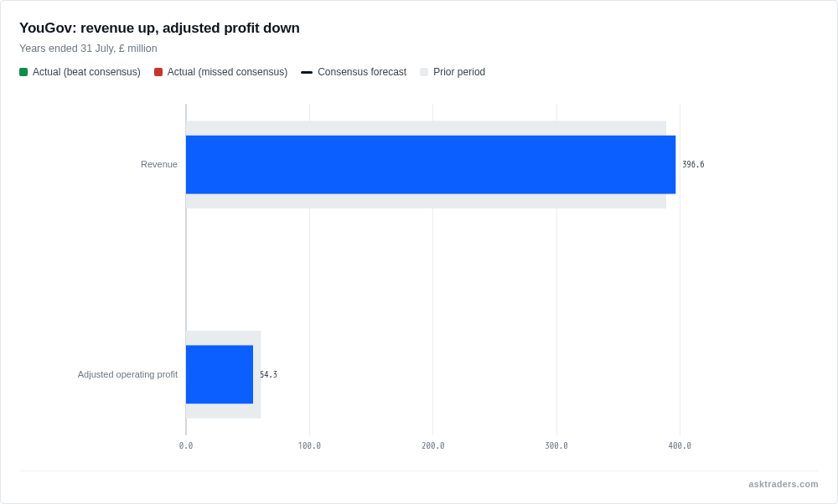Screen dimensions: 838x504
Task: Click the blue Revenue bar
Action: [x=431, y=164]
